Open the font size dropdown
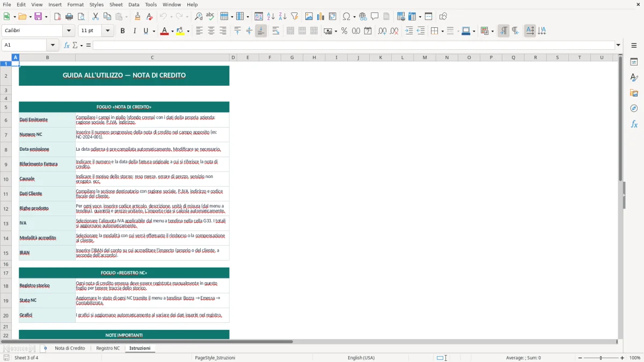Viewport: 644px width, 362px height. tap(108, 31)
